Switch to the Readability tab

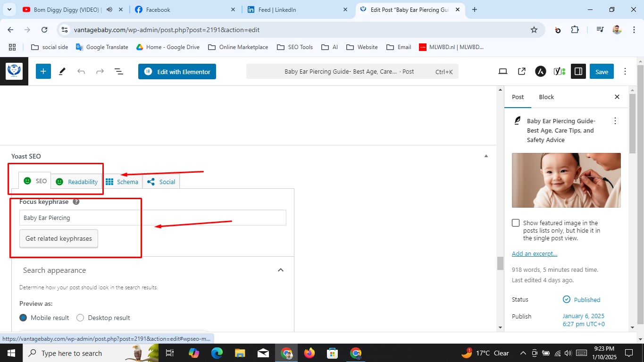[76, 181]
